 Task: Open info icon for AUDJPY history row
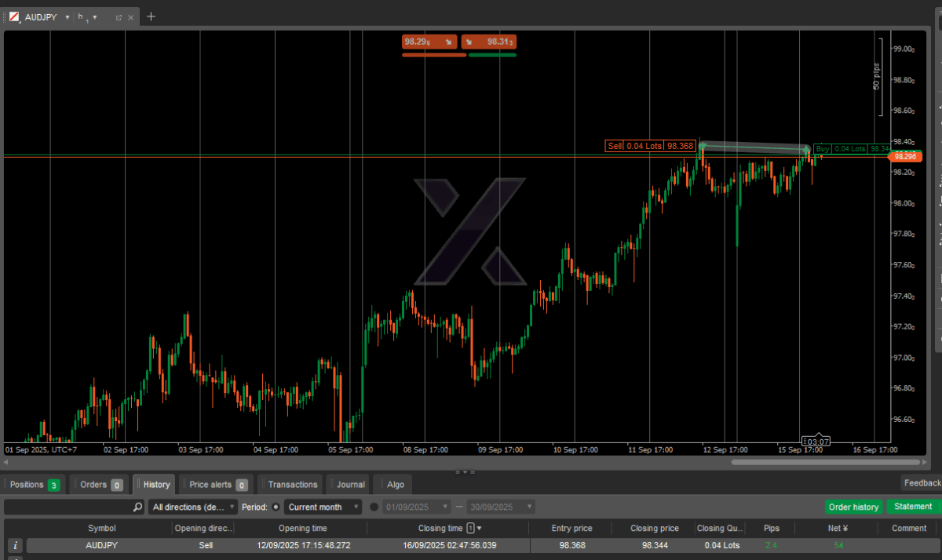coord(15,545)
